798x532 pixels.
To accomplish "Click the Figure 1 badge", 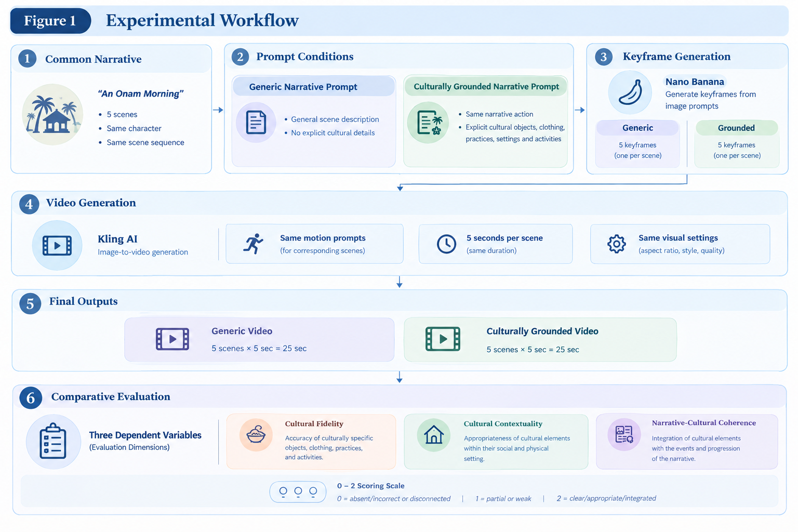I will [50, 21].
